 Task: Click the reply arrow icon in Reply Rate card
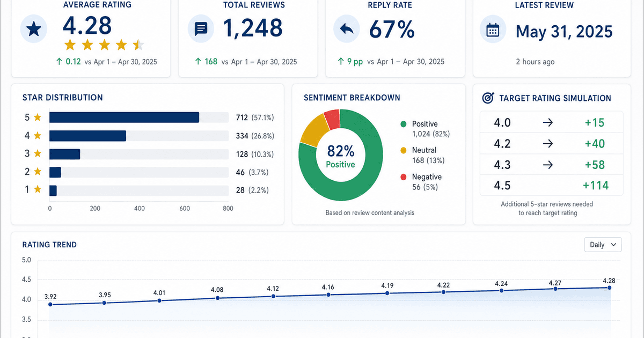click(347, 29)
